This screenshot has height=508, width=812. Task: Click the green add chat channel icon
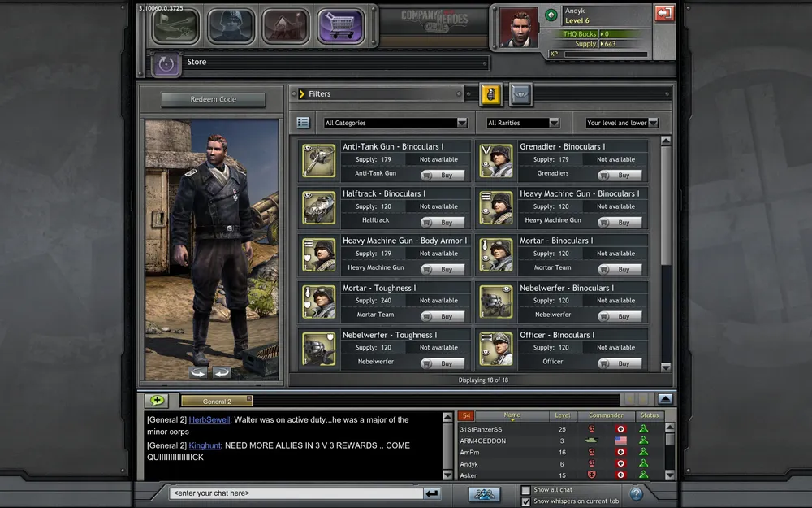point(157,400)
